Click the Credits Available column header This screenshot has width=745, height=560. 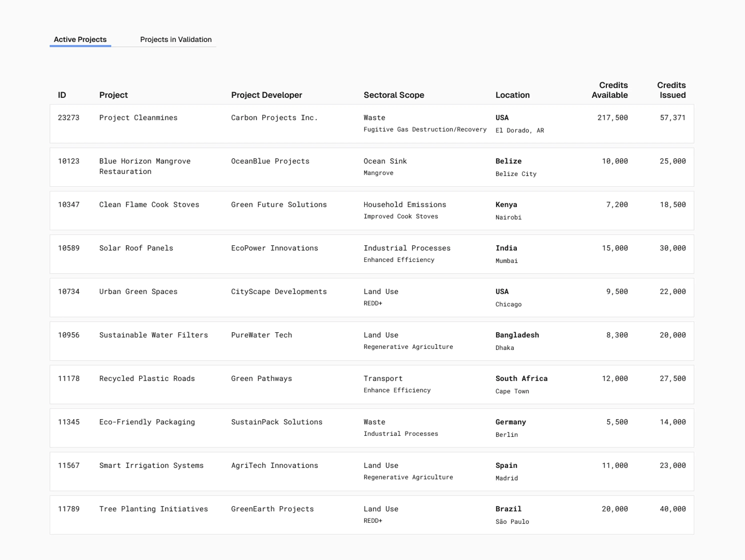(609, 90)
